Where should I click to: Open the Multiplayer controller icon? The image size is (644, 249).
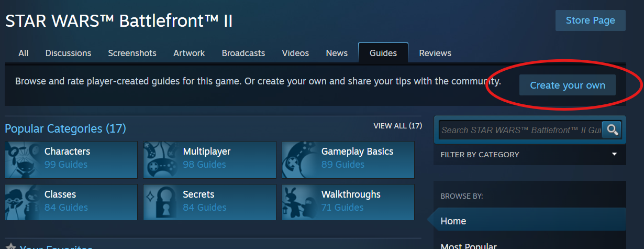tap(161, 159)
